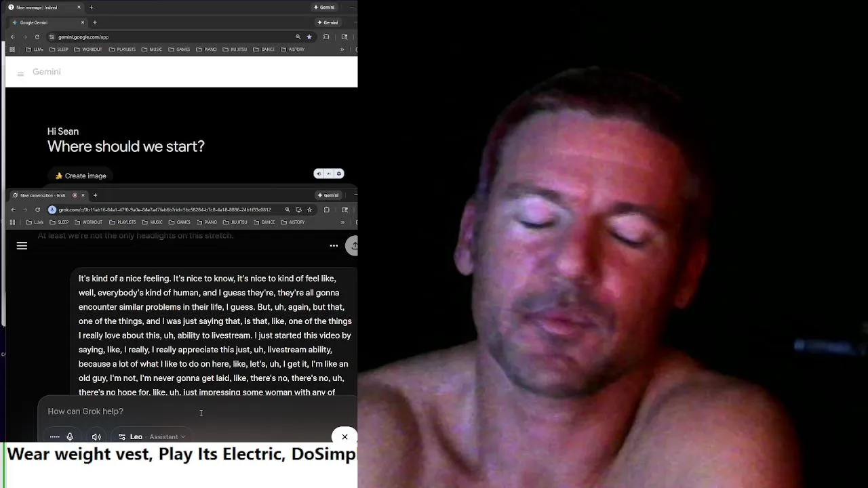
Task: Go back in the Grok browser window
Action: (x=13, y=209)
